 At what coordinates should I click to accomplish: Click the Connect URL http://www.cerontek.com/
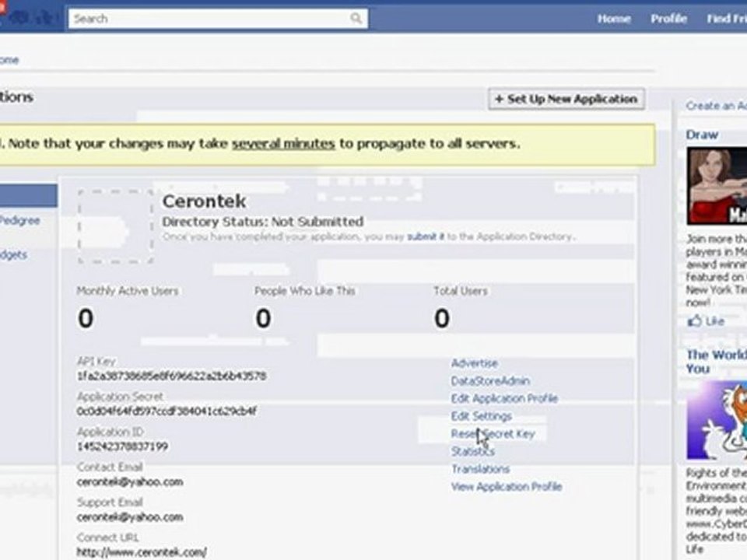tap(142, 552)
